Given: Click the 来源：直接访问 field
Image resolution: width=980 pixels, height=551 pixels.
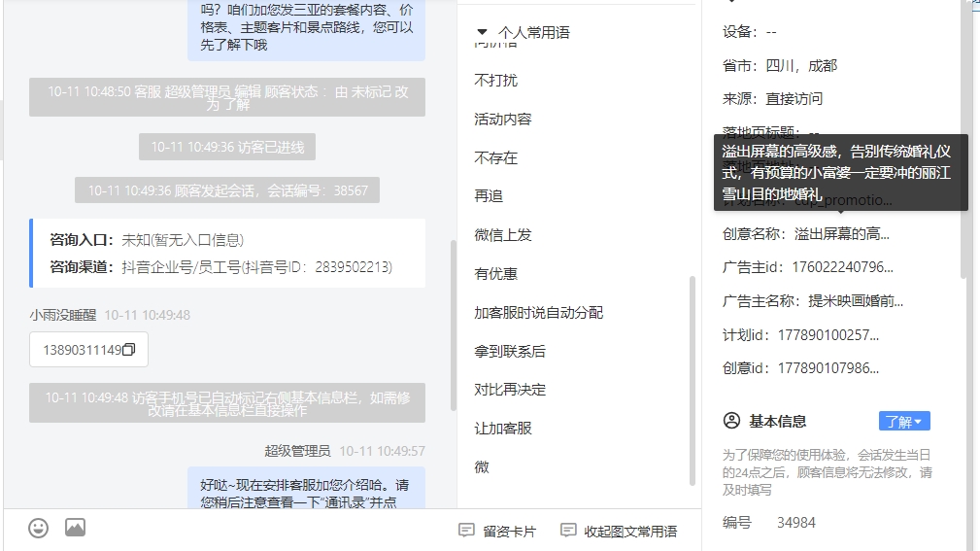Looking at the screenshot, I should point(772,98).
